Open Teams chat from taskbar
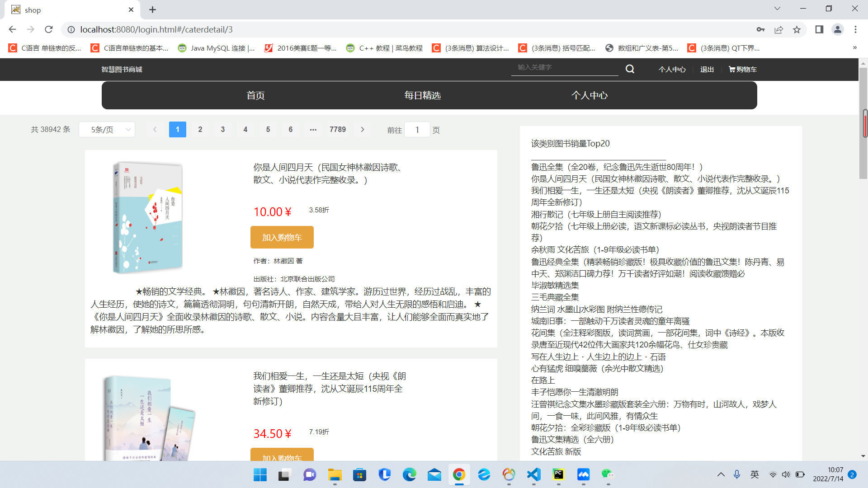This screenshot has height=488, width=868. [310, 474]
